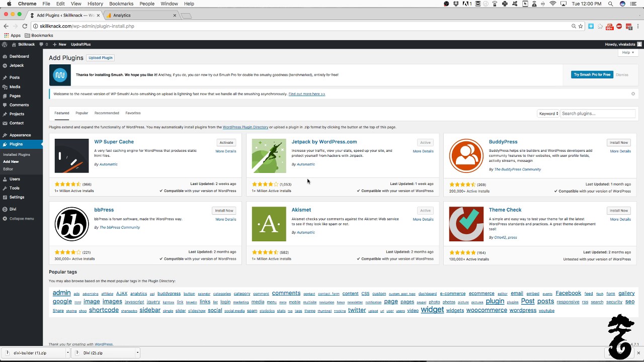Open the Bookmarks menu in menu bar

[121, 4]
